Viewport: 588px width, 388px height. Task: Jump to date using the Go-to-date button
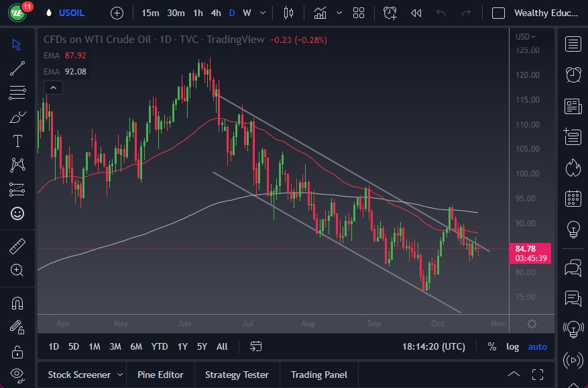pos(255,346)
